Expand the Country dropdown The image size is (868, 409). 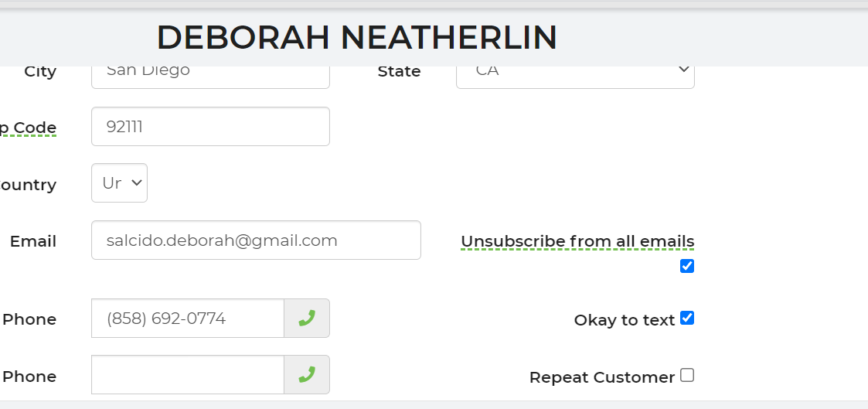pos(119,183)
